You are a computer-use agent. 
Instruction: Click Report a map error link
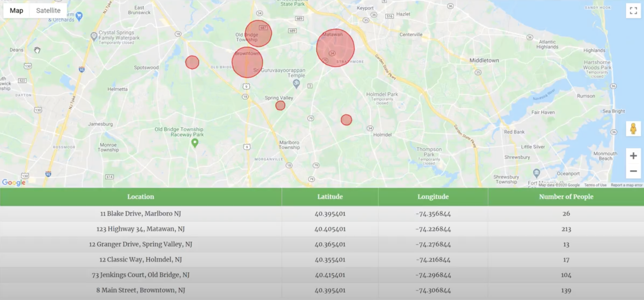(626, 185)
